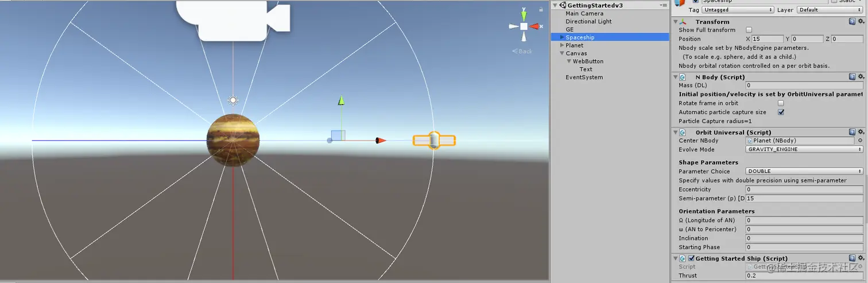Click the scene view lock icon

click(x=541, y=9)
